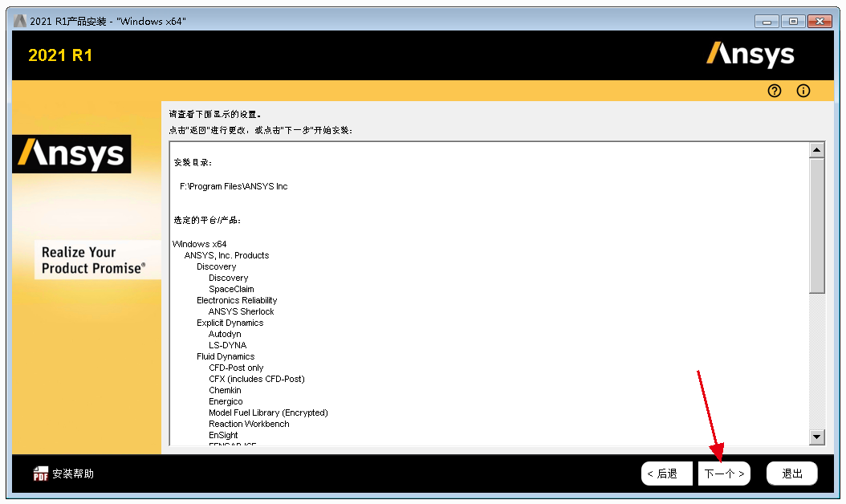Open the help (?) icon
This screenshot has height=504, width=846.
point(774,91)
